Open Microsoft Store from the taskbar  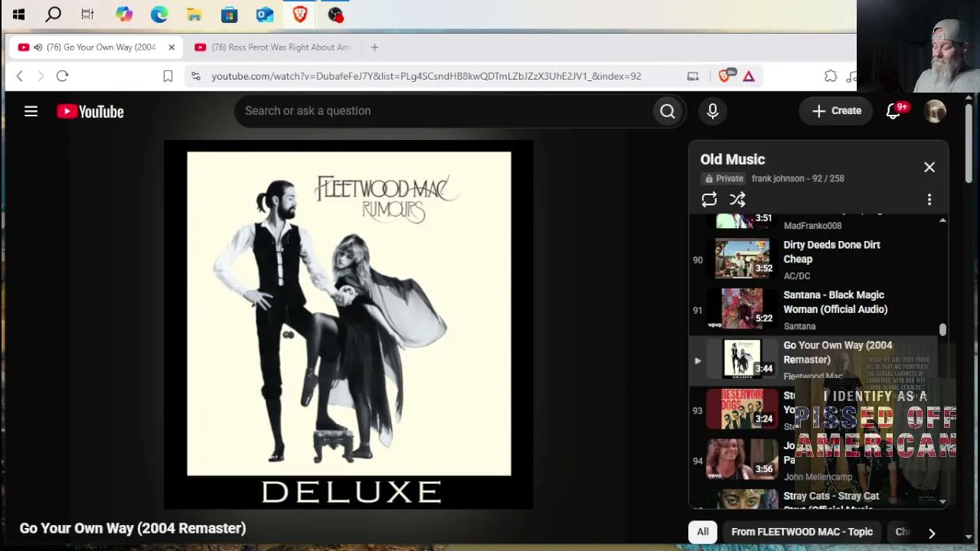229,14
